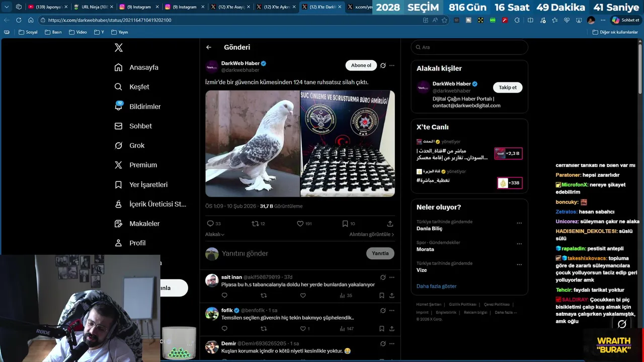Open the pigeon photo in post
644x362 pixels.
tap(253, 143)
